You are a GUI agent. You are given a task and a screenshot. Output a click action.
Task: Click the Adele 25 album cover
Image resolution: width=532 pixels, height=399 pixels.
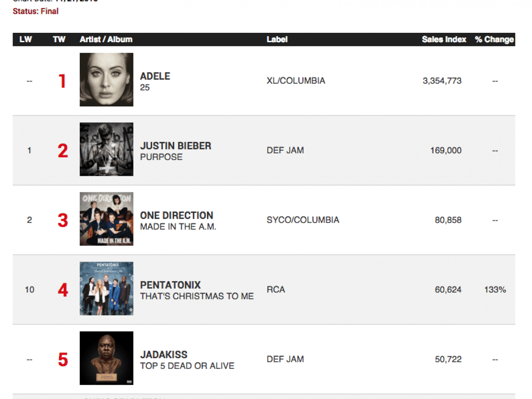(106, 80)
